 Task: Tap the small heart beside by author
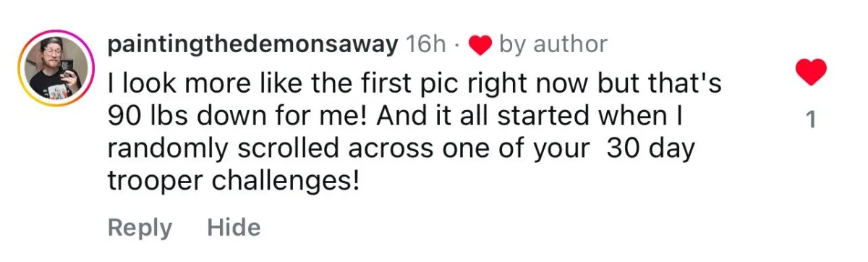click(x=480, y=45)
